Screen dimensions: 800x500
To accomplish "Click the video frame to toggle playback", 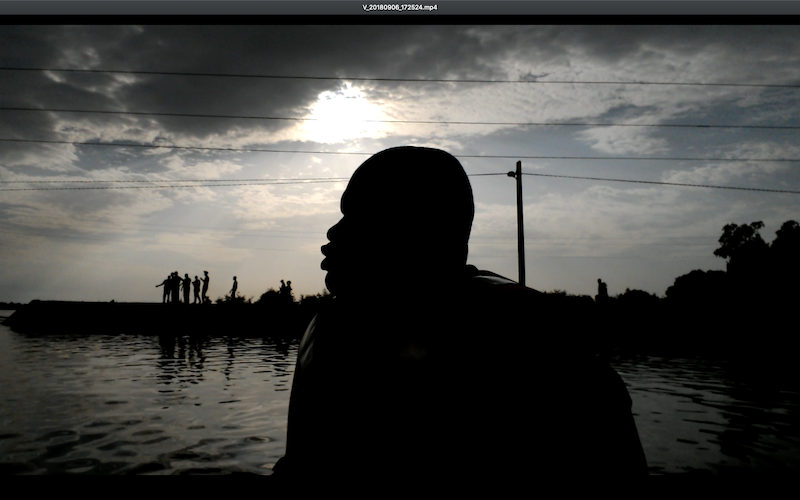I will pos(400,250).
